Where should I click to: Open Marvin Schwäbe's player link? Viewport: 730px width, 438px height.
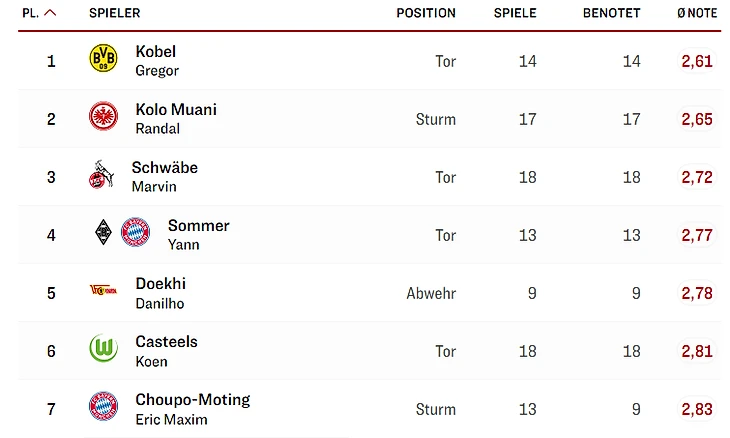coord(164,176)
